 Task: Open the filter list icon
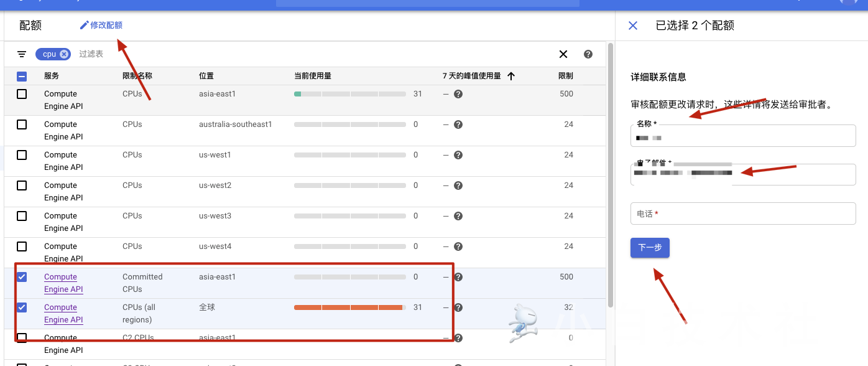point(22,54)
